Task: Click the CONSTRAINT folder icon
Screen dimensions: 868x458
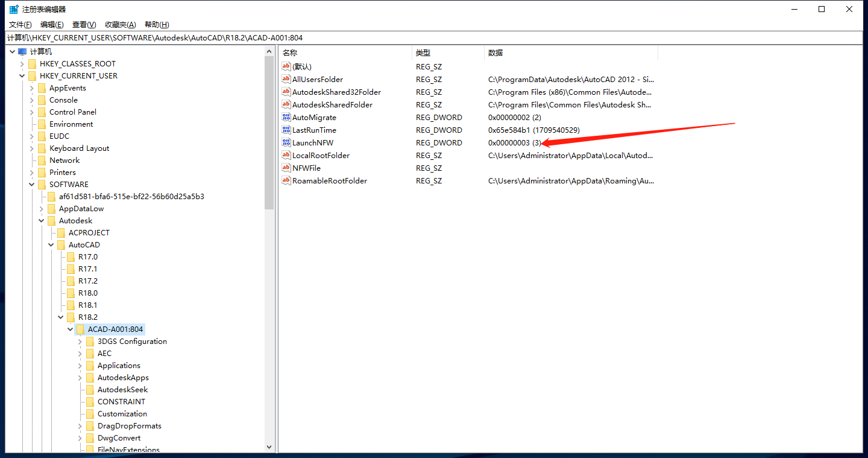Action: [x=90, y=402]
